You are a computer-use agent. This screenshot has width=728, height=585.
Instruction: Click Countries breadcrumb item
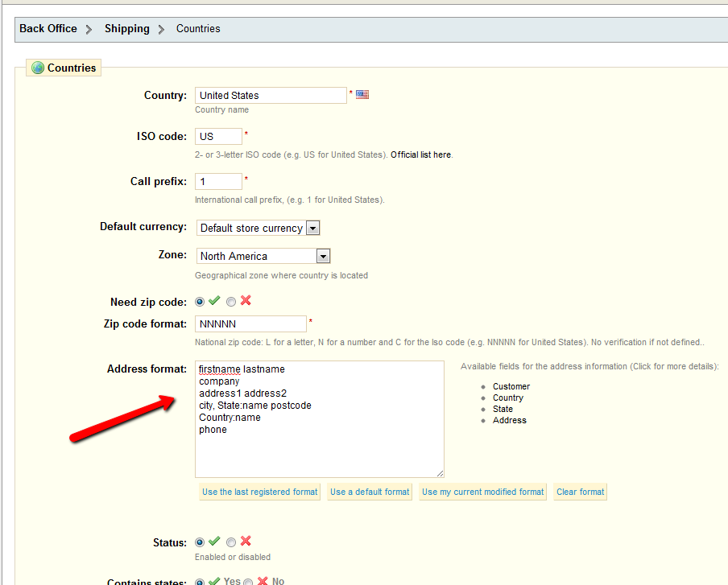[x=198, y=29]
